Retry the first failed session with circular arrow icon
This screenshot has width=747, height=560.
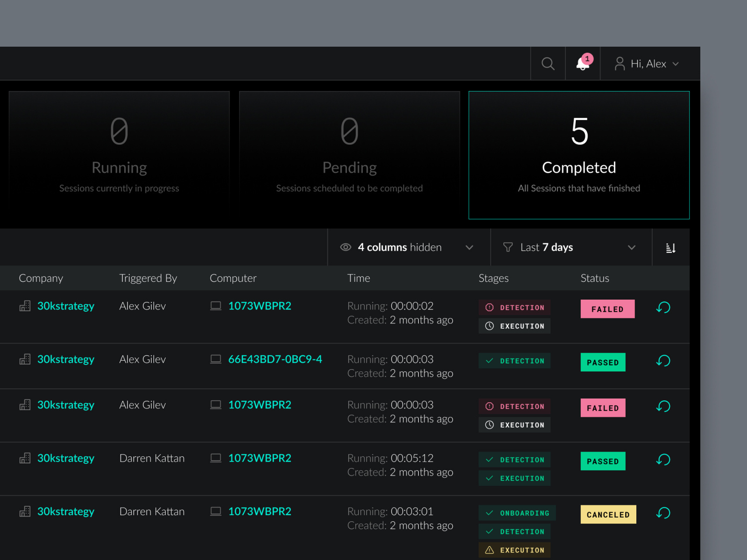tap(662, 308)
